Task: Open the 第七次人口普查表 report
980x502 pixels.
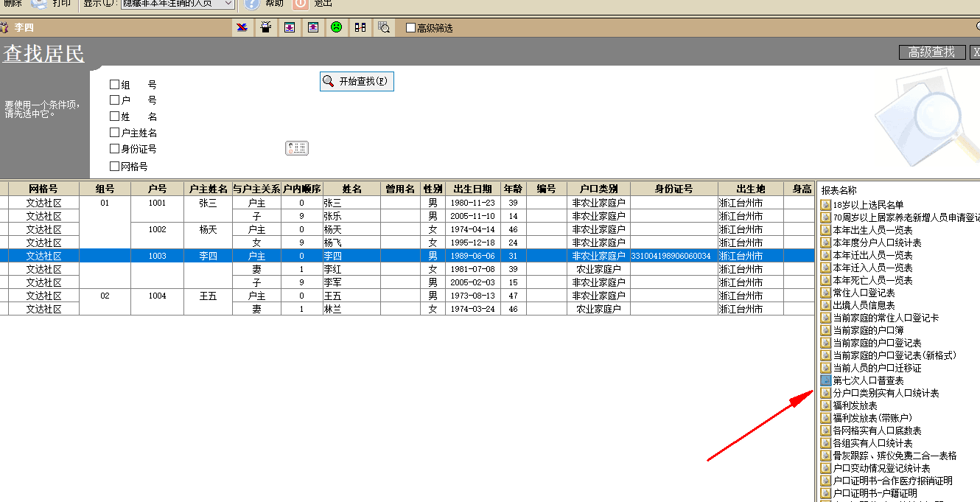Action: (x=867, y=380)
